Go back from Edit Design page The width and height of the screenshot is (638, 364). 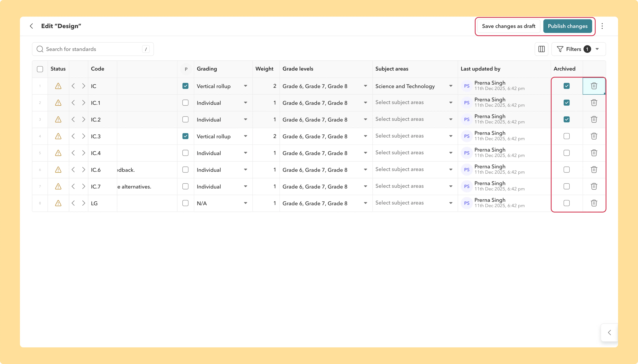[x=31, y=26]
